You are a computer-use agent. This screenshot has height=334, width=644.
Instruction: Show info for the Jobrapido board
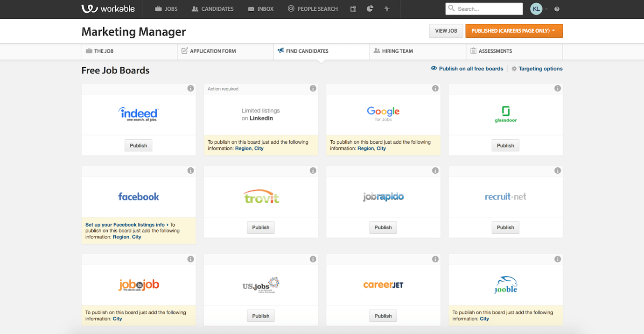[x=435, y=171]
